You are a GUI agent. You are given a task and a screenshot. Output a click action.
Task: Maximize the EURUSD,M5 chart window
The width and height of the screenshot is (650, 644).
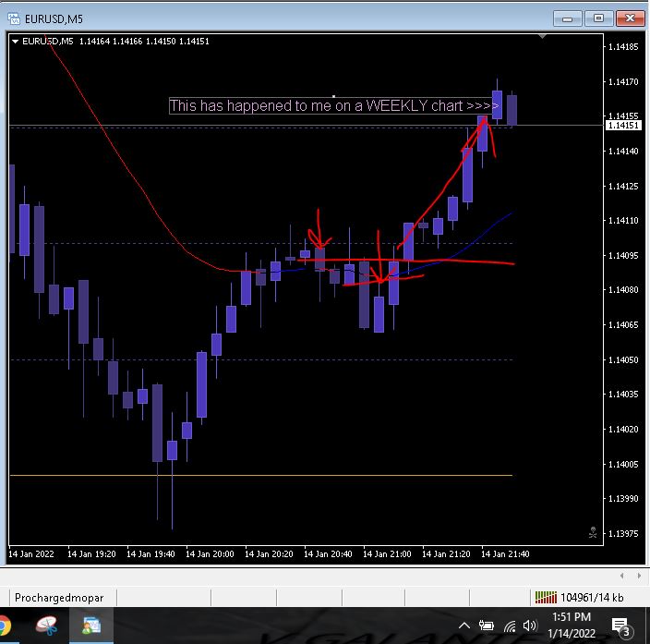pos(598,18)
